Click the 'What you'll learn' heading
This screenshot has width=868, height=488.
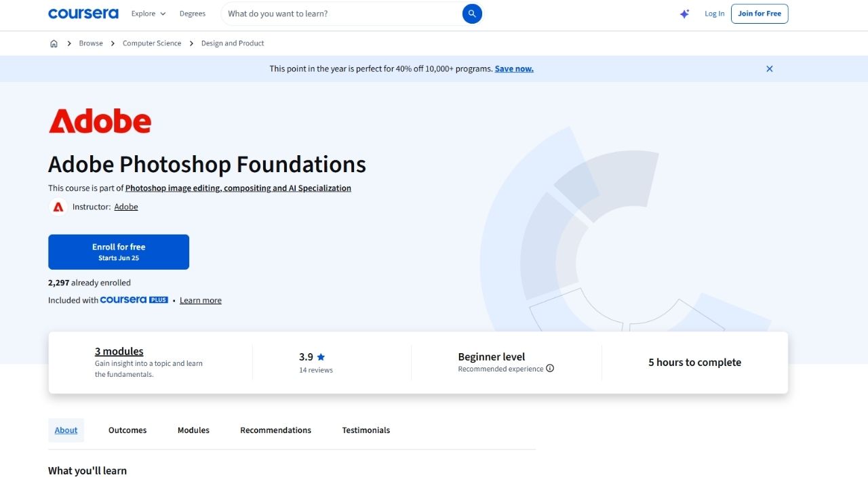(x=87, y=470)
